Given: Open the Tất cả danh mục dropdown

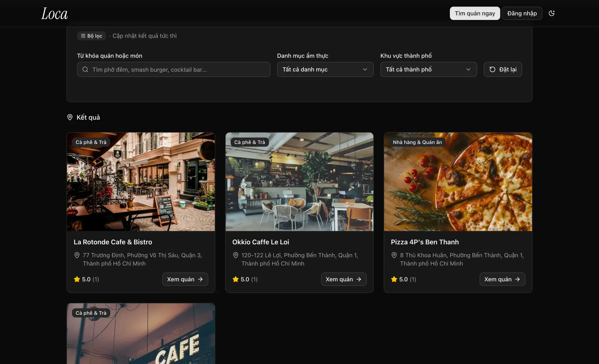Looking at the screenshot, I should click(325, 69).
